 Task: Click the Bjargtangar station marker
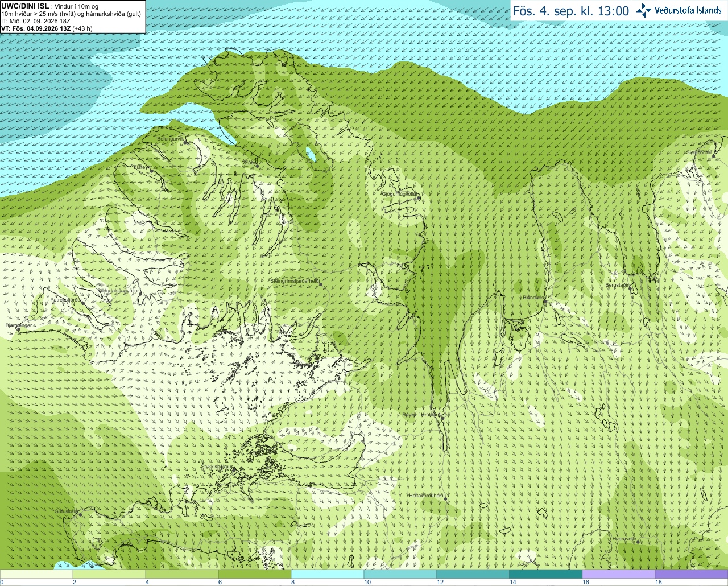(x=18, y=329)
